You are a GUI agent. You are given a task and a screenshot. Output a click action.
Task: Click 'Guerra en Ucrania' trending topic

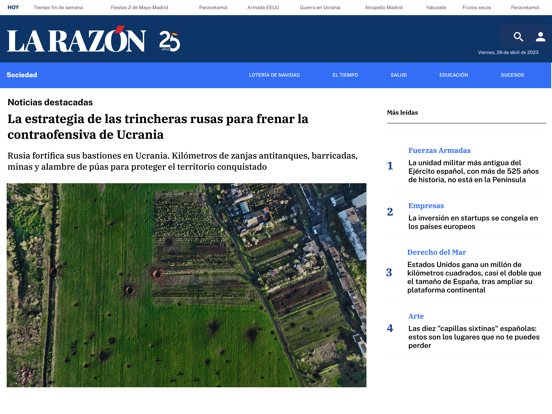pyautogui.click(x=320, y=7)
